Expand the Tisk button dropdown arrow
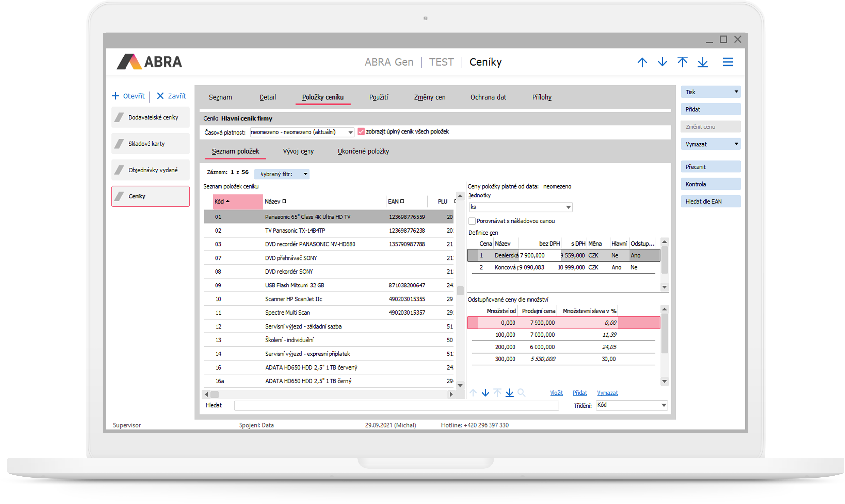 pyautogui.click(x=736, y=92)
